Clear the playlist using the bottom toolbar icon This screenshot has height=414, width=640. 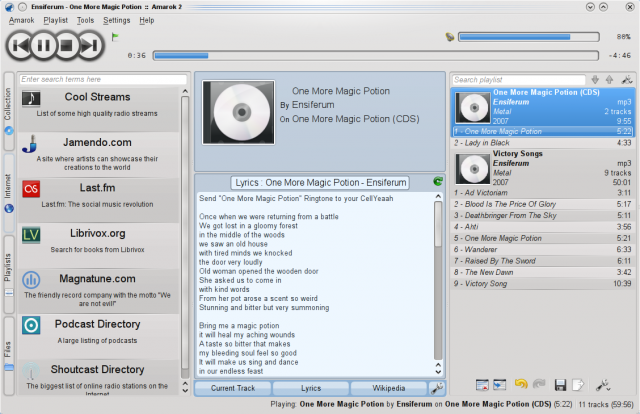point(483,384)
